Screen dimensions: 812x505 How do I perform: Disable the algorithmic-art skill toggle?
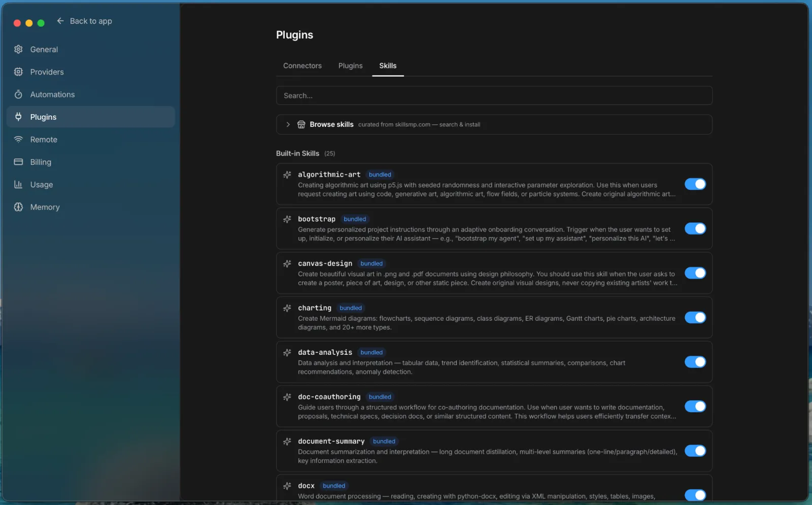(695, 184)
